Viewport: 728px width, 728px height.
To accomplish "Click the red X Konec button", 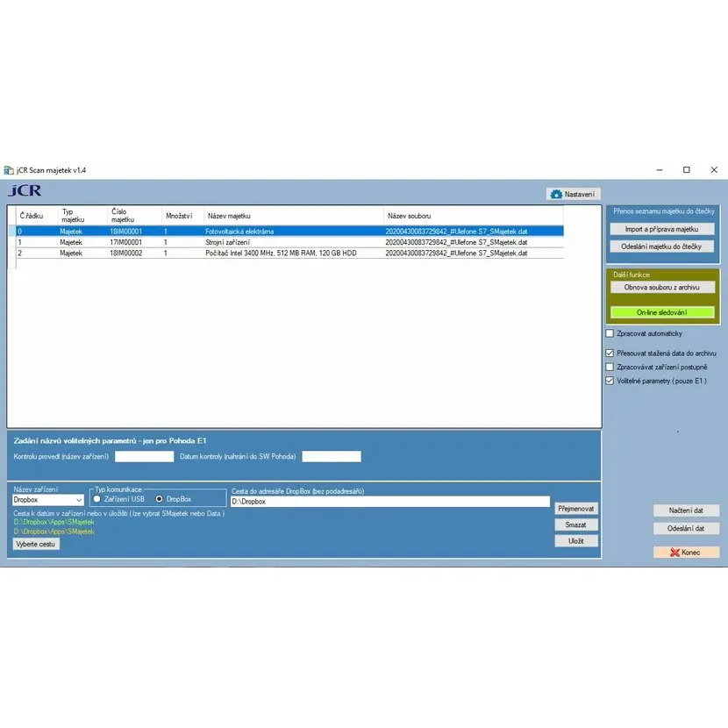I will [686, 553].
